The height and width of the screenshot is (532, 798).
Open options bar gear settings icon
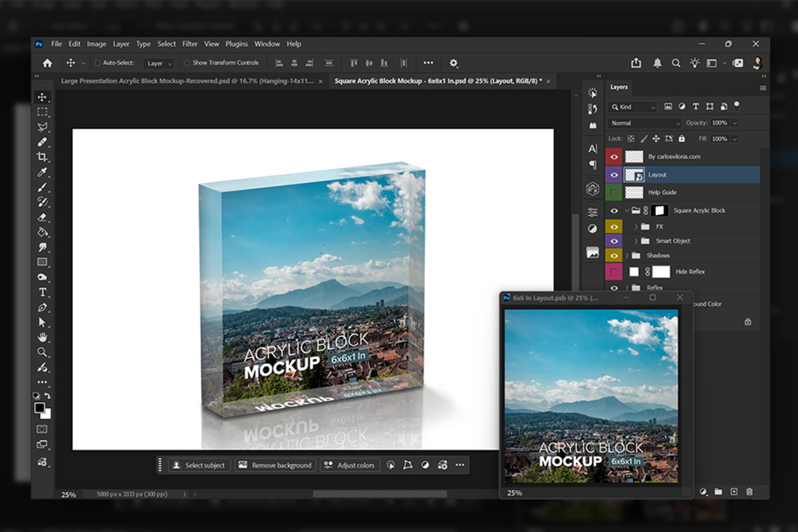click(x=454, y=63)
